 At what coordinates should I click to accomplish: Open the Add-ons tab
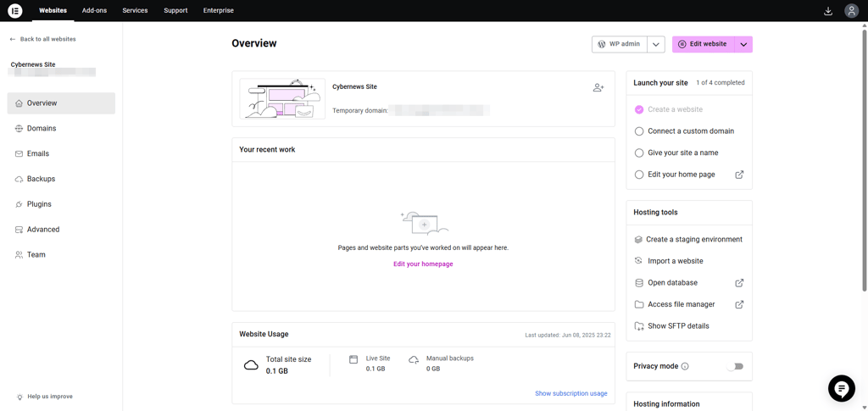(x=95, y=10)
